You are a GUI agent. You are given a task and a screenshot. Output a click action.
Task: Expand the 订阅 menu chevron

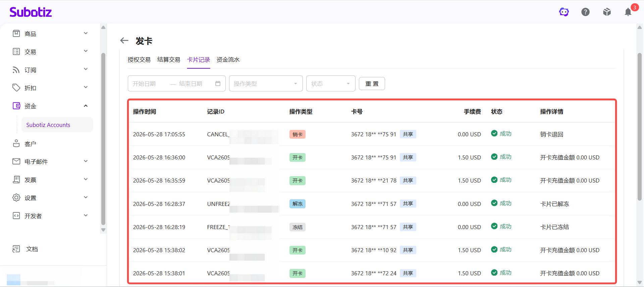pyautogui.click(x=86, y=69)
